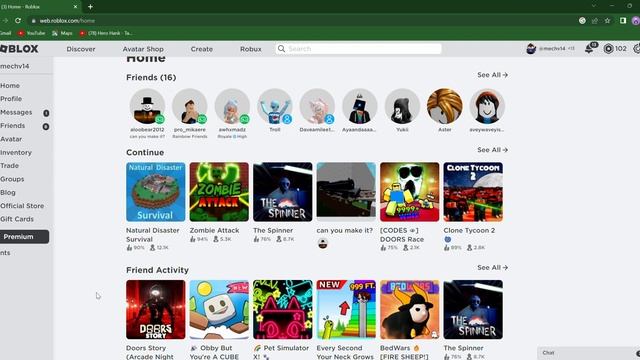640x360 pixels.
Task: Open Official Store in the sidebar
Action: click(22, 206)
